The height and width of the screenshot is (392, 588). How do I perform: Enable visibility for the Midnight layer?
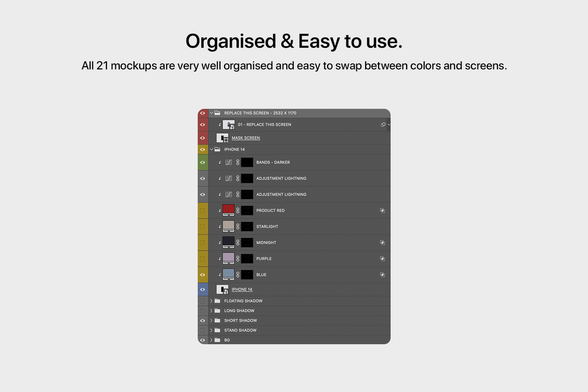tap(202, 243)
